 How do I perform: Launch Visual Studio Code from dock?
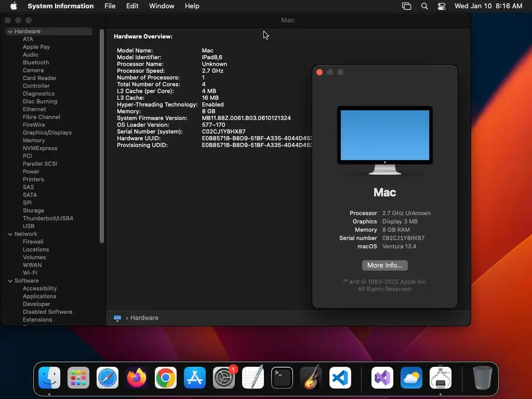click(x=340, y=378)
